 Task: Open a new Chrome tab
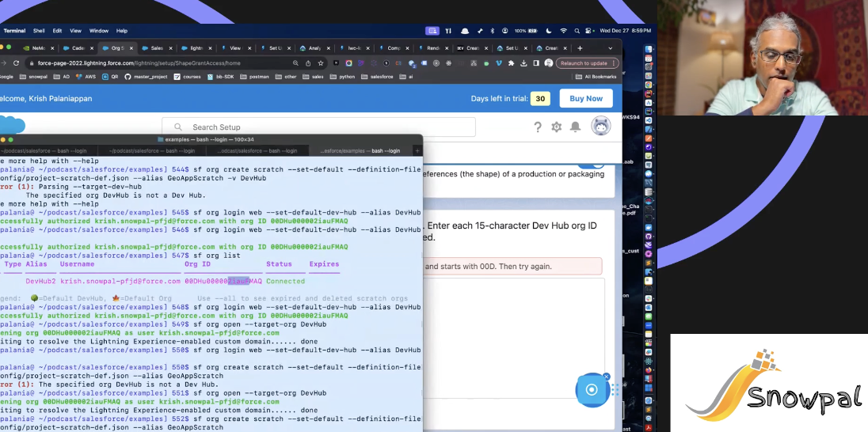coord(580,48)
